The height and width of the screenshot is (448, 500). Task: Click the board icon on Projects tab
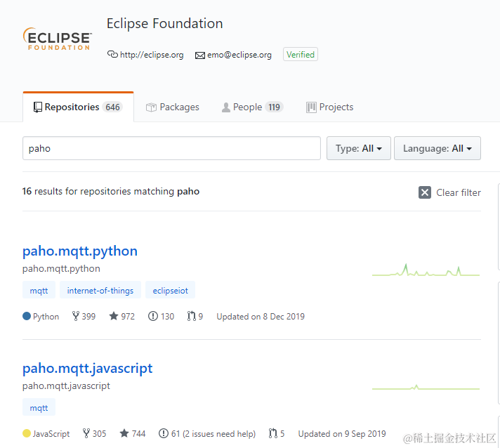(x=311, y=107)
